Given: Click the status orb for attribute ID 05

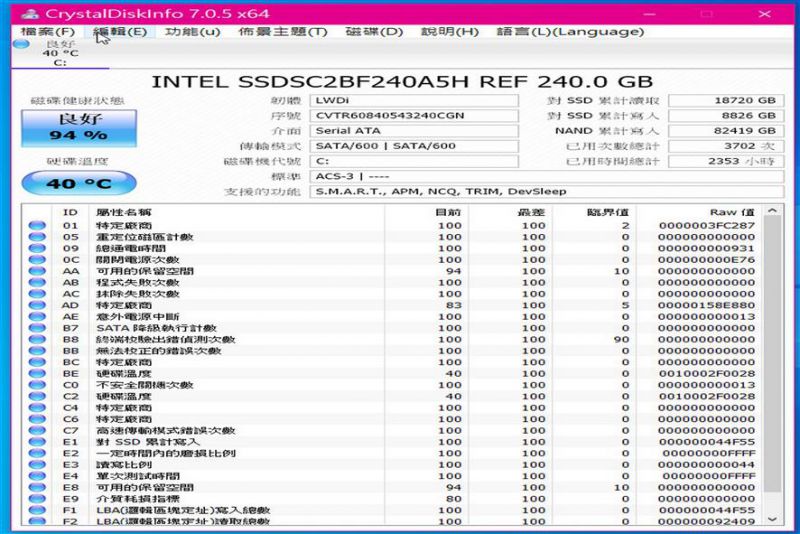Looking at the screenshot, I should coord(37,237).
